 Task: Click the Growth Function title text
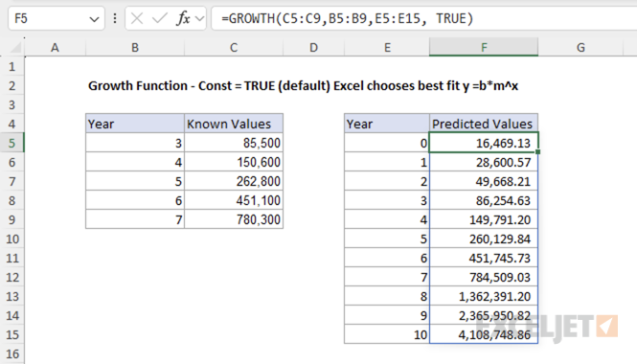click(303, 85)
